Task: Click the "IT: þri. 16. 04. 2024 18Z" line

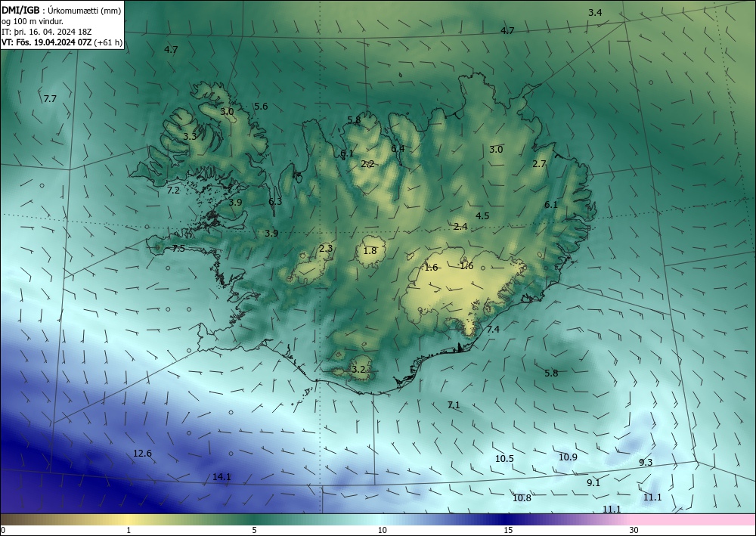Action: [x=47, y=32]
